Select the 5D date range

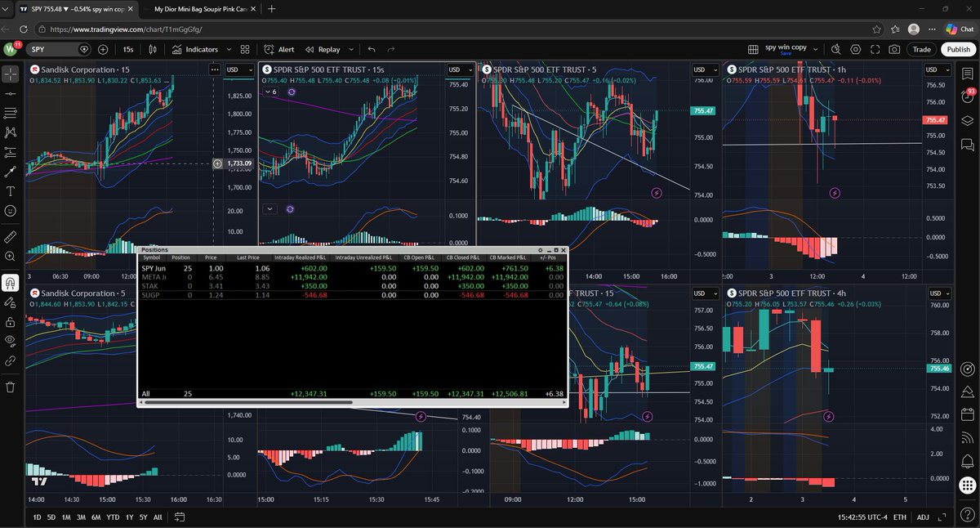[51, 517]
